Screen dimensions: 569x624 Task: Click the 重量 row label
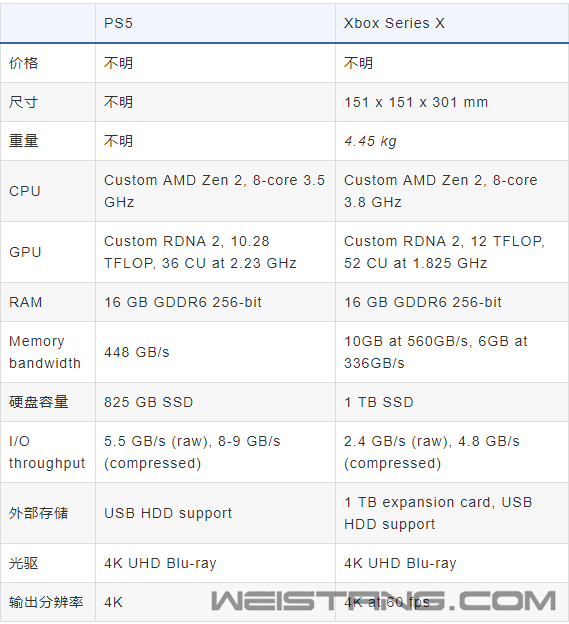23,141
